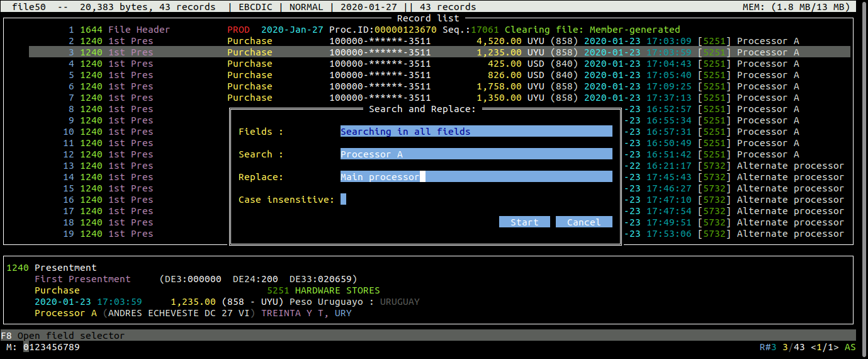
Task: Open the Fields selector showing 'Searching in all fields'
Action: point(476,132)
